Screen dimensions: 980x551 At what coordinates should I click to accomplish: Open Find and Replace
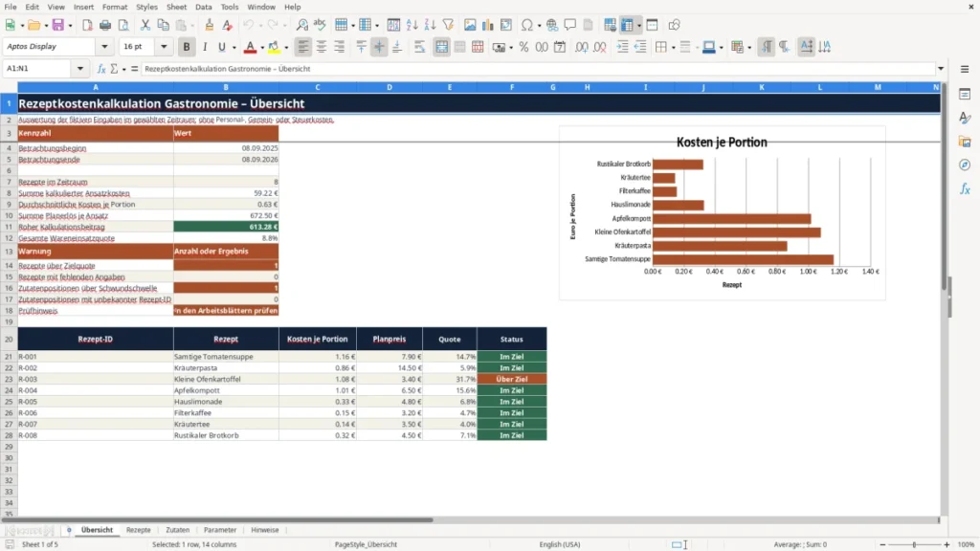click(x=301, y=25)
